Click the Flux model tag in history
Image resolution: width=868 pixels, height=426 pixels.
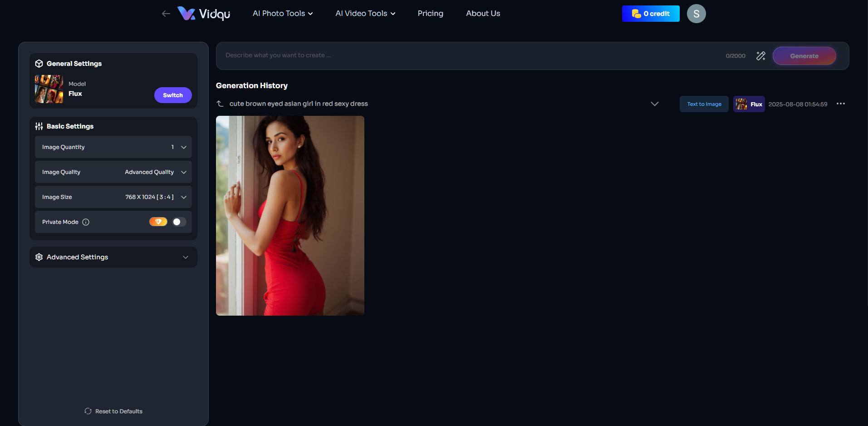(749, 104)
